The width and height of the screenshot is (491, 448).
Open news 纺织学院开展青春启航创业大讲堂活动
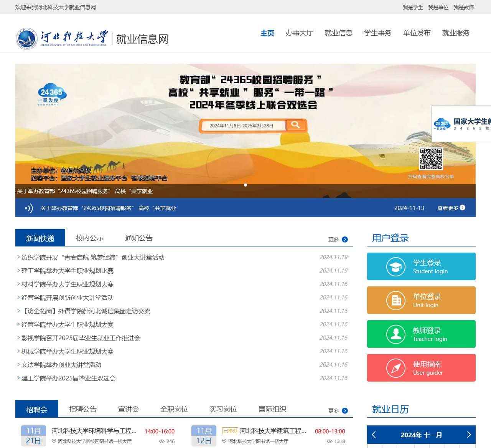(x=93, y=258)
